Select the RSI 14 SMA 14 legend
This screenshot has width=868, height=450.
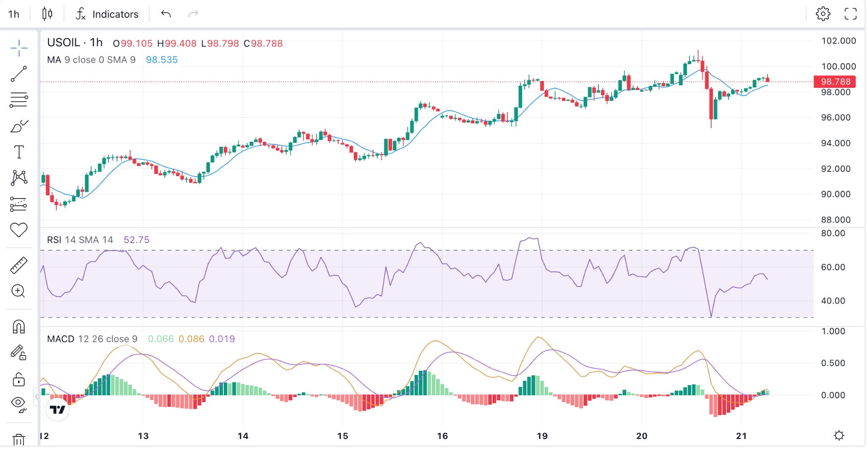[80, 240]
